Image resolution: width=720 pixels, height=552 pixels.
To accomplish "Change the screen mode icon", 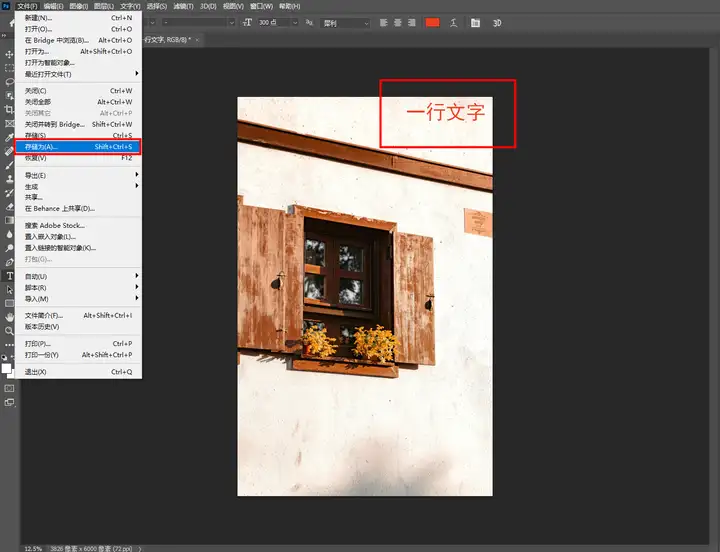I will click(x=9, y=403).
